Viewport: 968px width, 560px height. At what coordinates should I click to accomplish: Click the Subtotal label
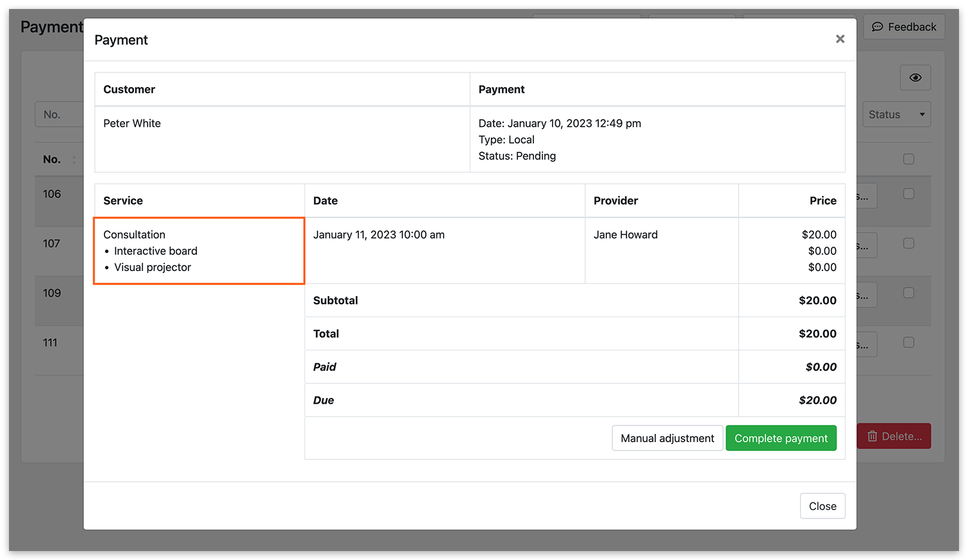(335, 301)
